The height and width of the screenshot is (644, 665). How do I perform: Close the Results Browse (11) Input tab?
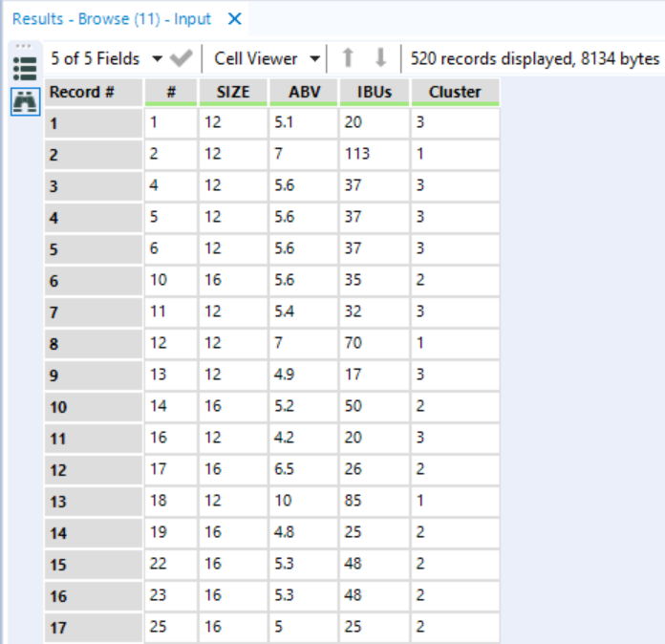[235, 19]
